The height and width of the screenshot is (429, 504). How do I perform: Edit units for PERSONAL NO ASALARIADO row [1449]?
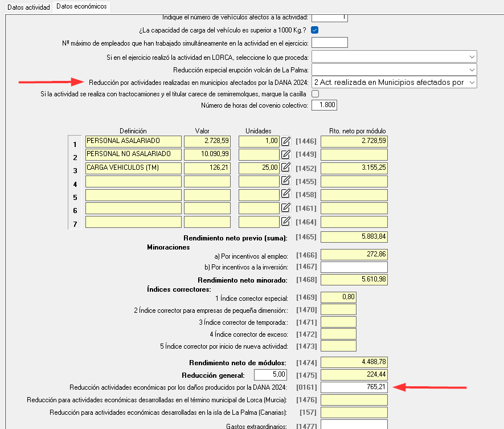(x=286, y=154)
